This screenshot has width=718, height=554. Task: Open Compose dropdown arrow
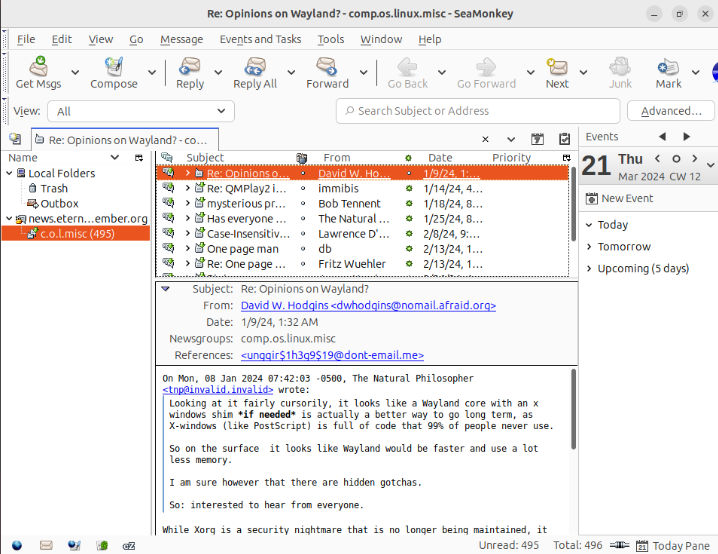click(152, 72)
